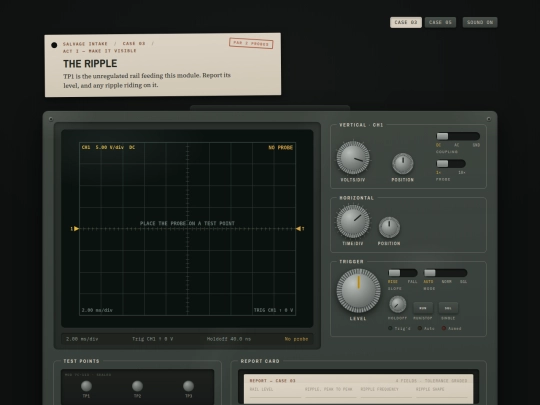
Task: Click the TIME/DIV knob
Action: tap(353, 221)
